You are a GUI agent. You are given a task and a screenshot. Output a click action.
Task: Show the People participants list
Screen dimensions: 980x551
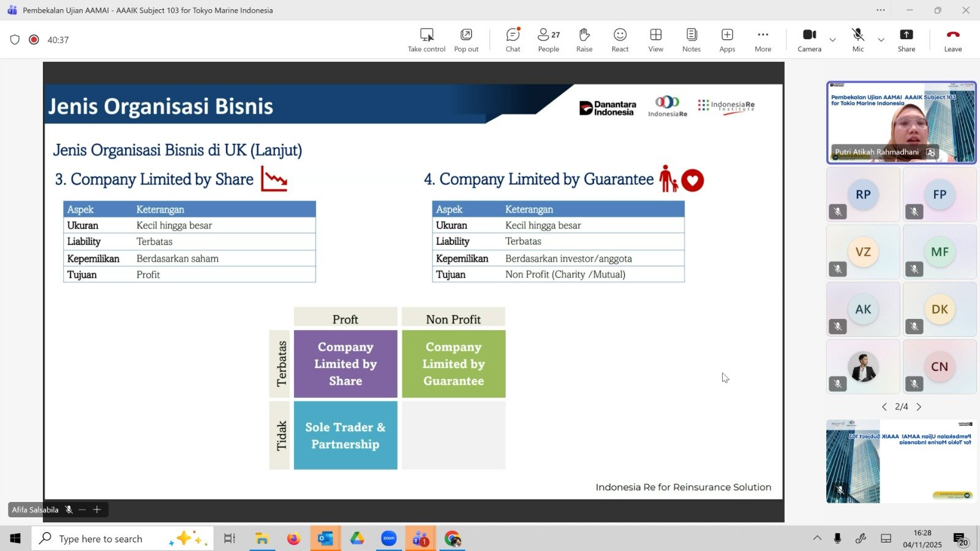tap(548, 40)
